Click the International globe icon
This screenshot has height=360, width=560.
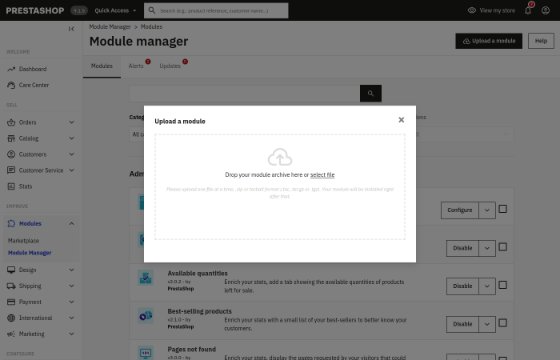click(11, 318)
